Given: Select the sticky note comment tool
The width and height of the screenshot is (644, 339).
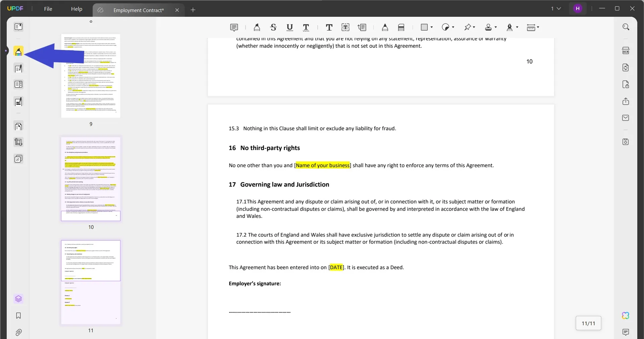Looking at the screenshot, I should tap(234, 28).
